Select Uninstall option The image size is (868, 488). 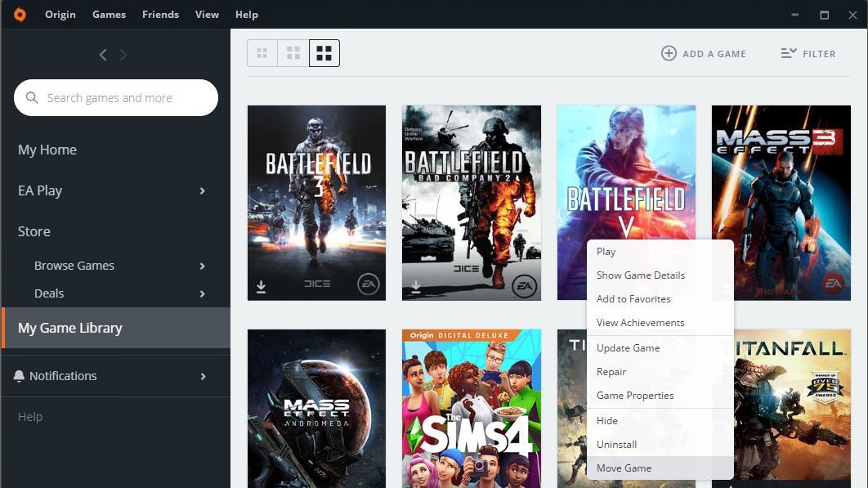[660, 445]
